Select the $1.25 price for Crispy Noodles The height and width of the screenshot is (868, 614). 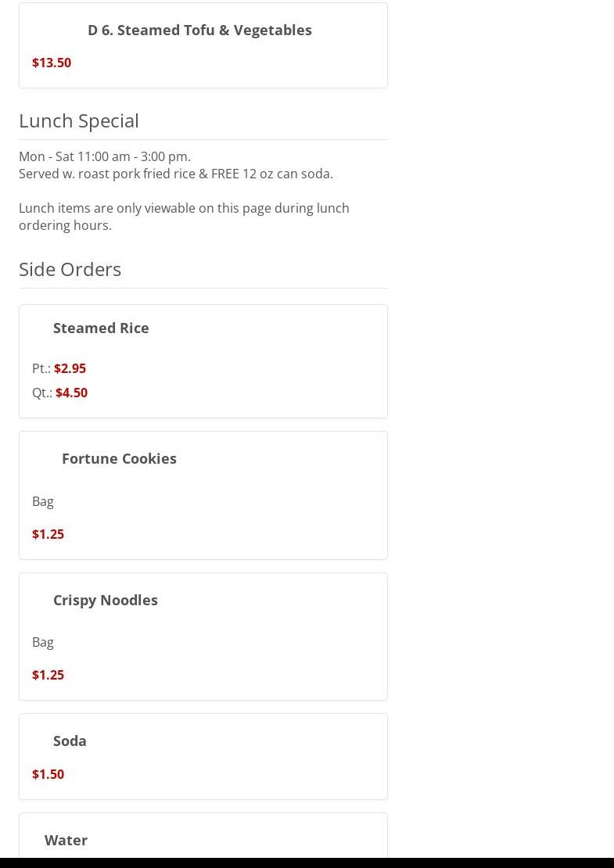pyautogui.click(x=48, y=675)
